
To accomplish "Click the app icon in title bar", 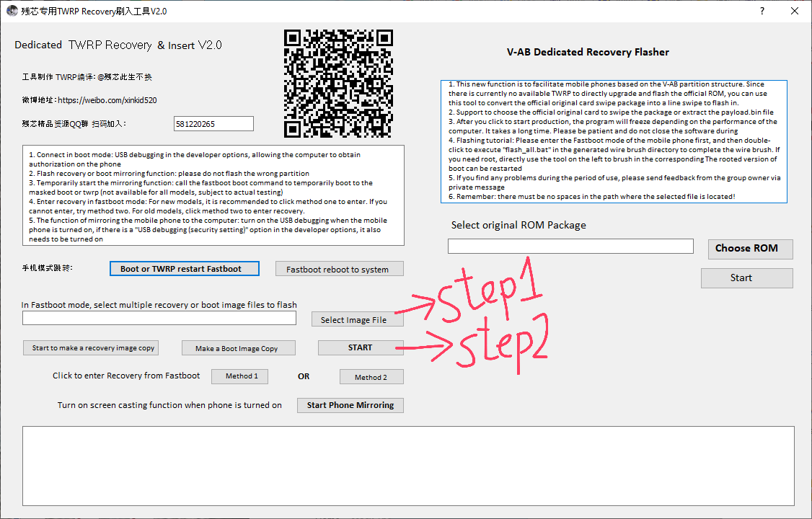I will (12, 12).
